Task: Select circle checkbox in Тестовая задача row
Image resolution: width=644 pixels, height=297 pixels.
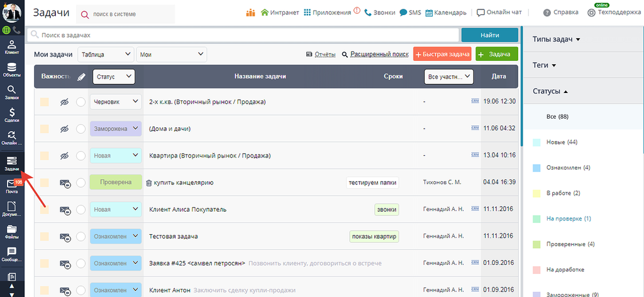Action: (x=81, y=237)
